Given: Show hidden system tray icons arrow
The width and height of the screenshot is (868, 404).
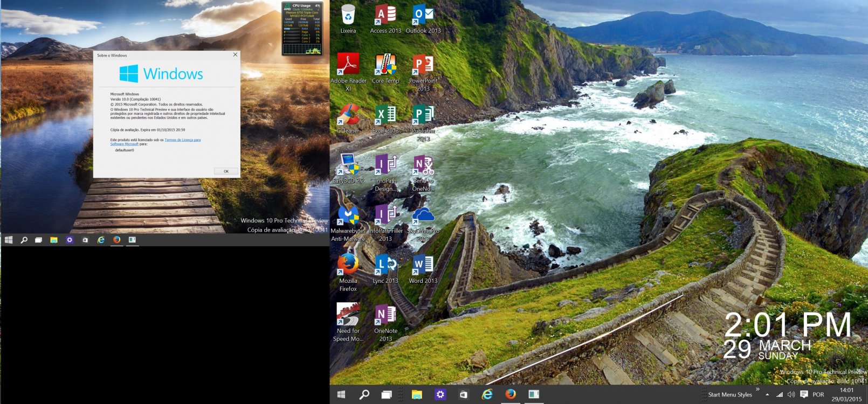Looking at the screenshot, I should click(767, 395).
